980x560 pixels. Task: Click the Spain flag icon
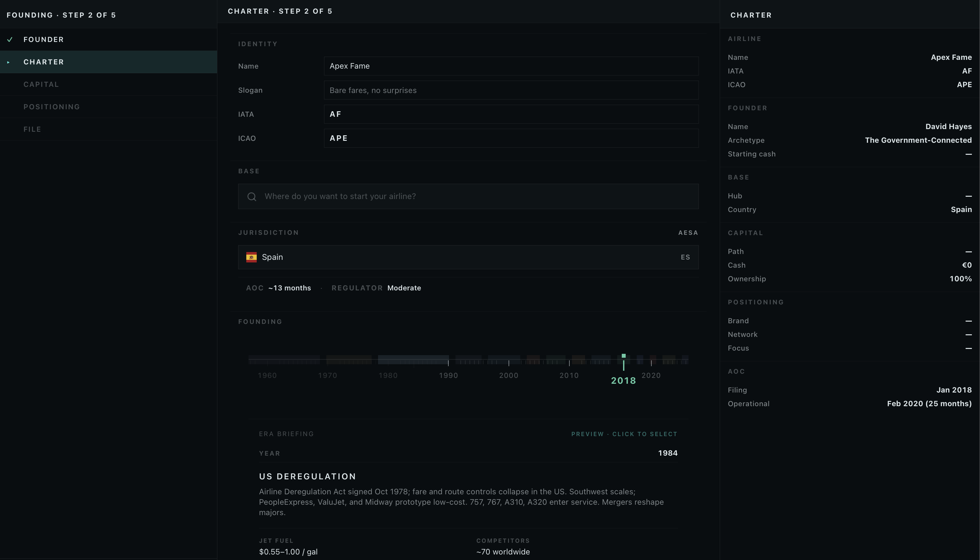pos(251,257)
